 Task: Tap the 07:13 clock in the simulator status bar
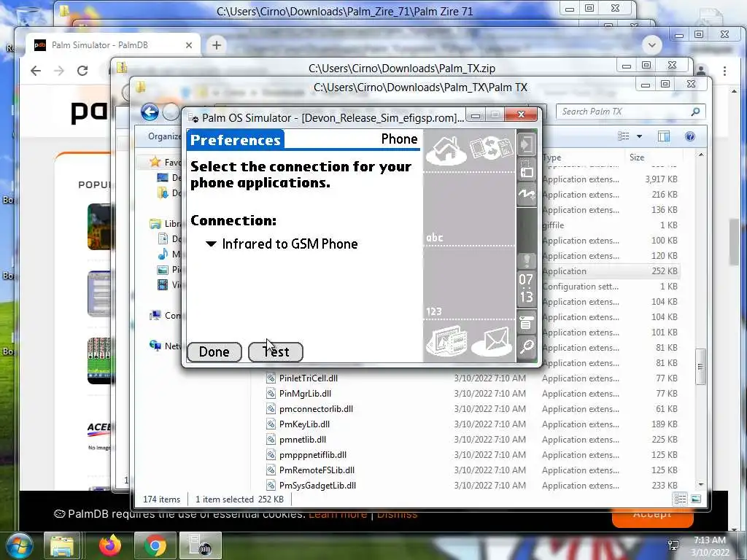point(527,289)
